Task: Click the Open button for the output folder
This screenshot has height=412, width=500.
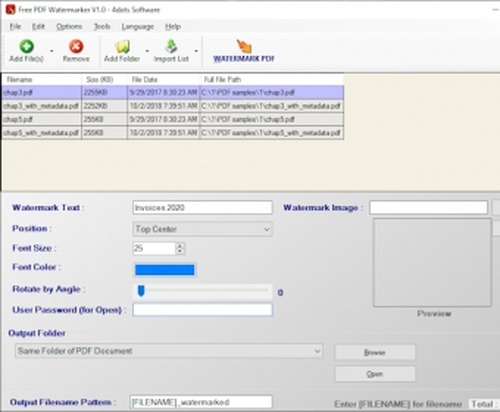Action: [375, 374]
